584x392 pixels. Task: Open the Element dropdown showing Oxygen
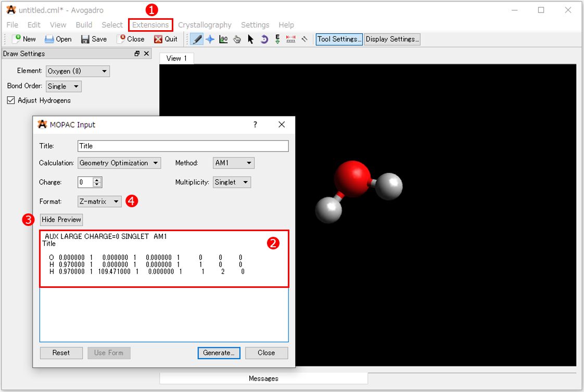[x=77, y=71]
